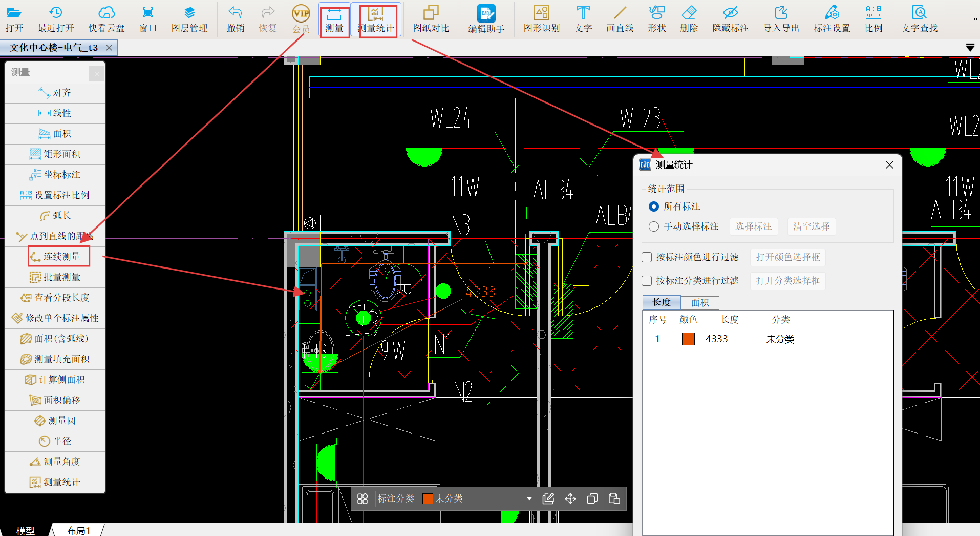Image resolution: width=980 pixels, height=536 pixels.
Task: Choose 批量测量 in the measure panel
Action: click(55, 277)
